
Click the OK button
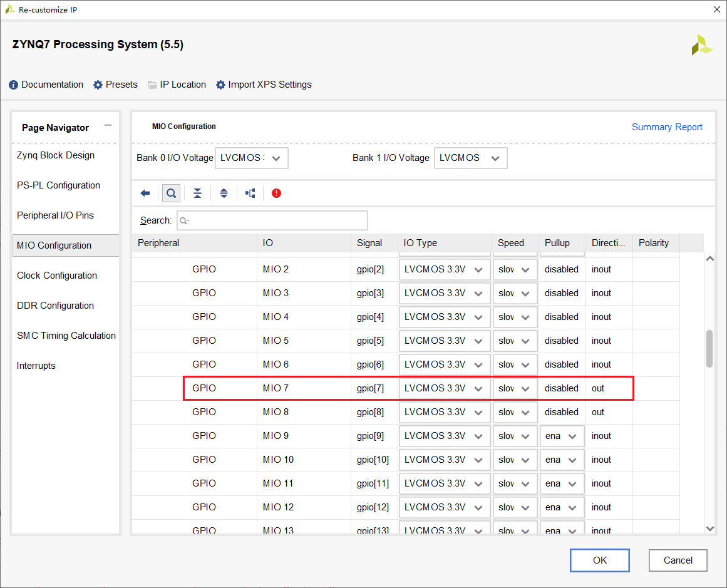599,560
